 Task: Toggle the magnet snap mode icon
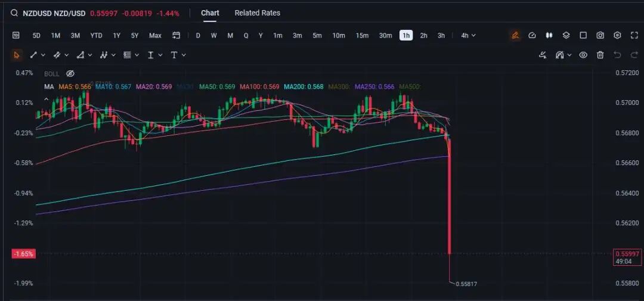pos(560,55)
